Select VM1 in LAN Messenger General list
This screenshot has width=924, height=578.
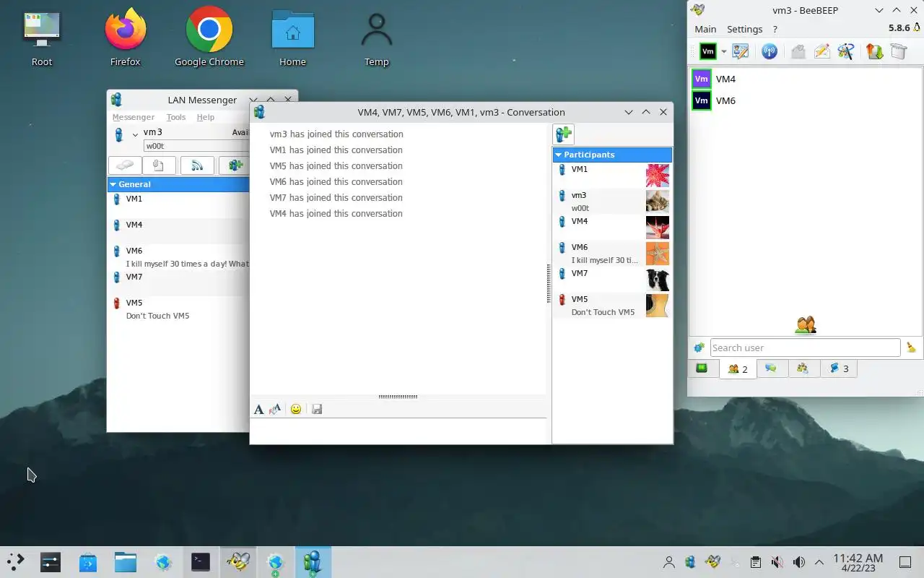[178, 205]
